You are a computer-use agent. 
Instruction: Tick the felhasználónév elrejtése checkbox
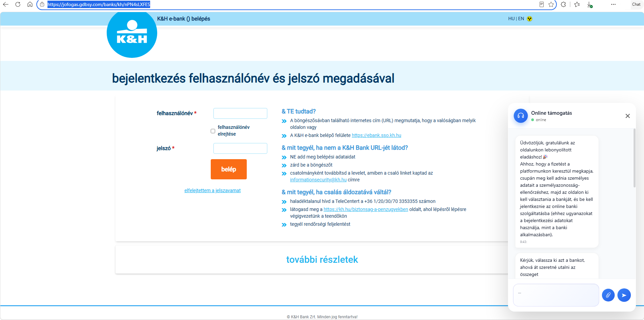tap(213, 131)
